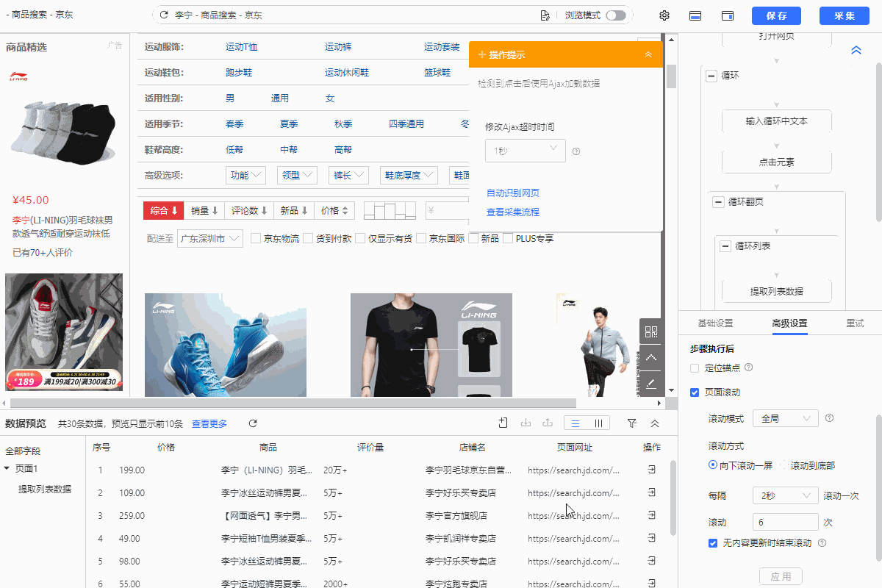Select the 滚动到底部 radio option
The width and height of the screenshot is (882, 588).
coord(783,465)
